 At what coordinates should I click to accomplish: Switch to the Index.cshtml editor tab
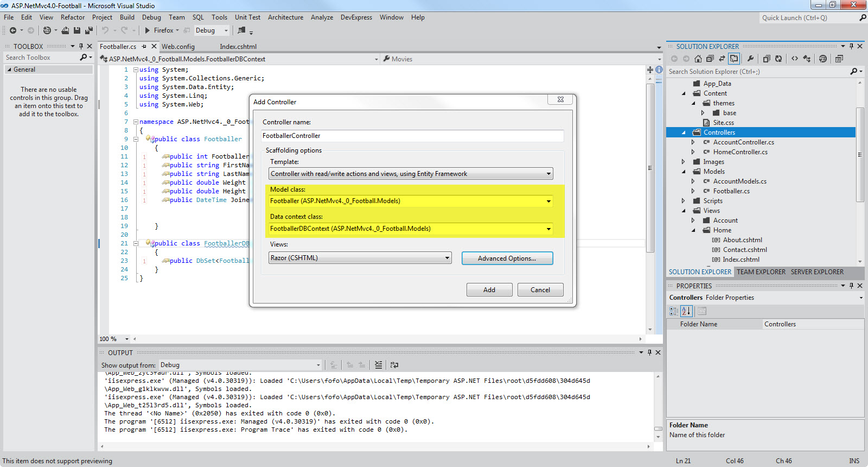(x=238, y=47)
